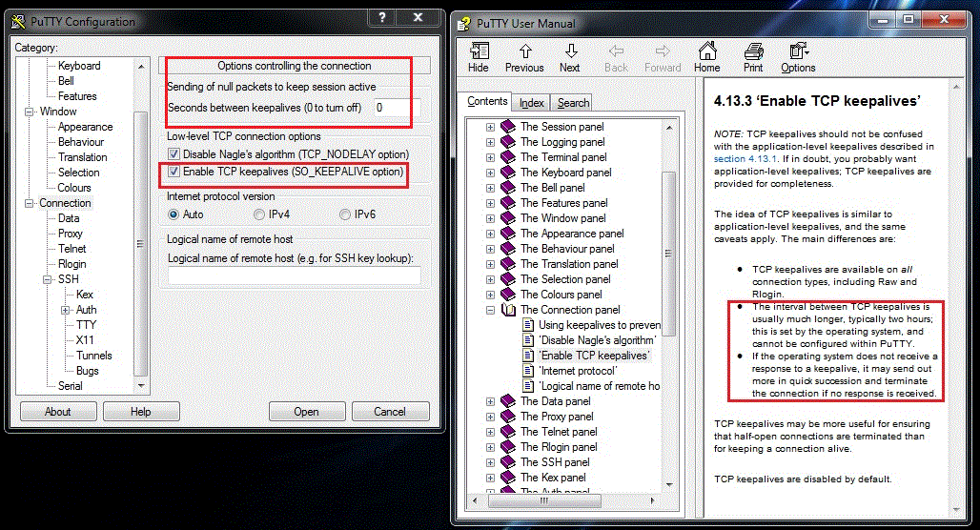The width and height of the screenshot is (980, 530).
Task: Expand The Keyboard panel in contents
Action: pos(490,173)
